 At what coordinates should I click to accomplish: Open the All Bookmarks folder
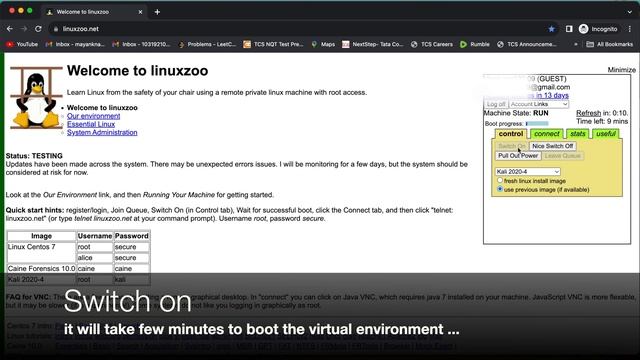click(x=609, y=44)
